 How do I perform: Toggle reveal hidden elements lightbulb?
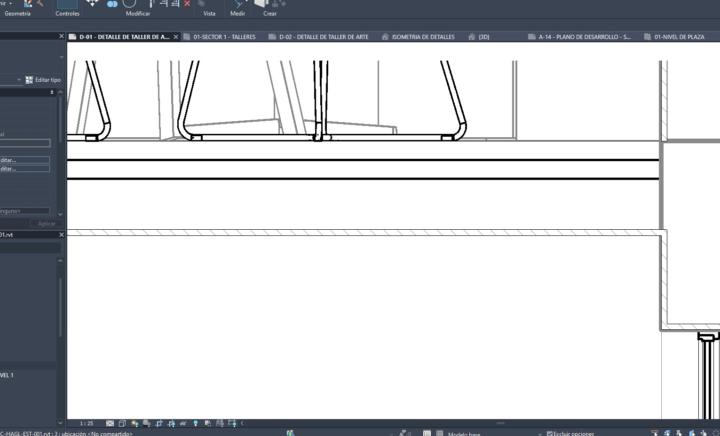196,423
